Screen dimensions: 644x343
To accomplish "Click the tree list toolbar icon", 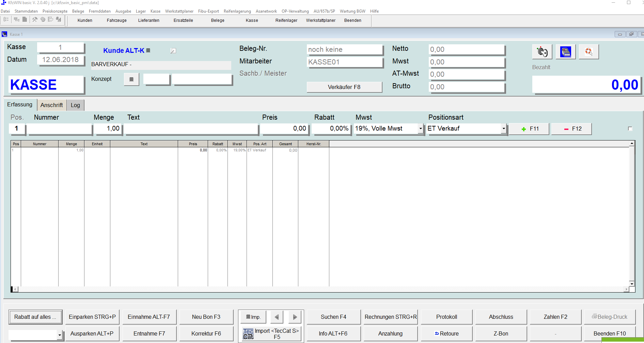I will [x=6, y=20].
